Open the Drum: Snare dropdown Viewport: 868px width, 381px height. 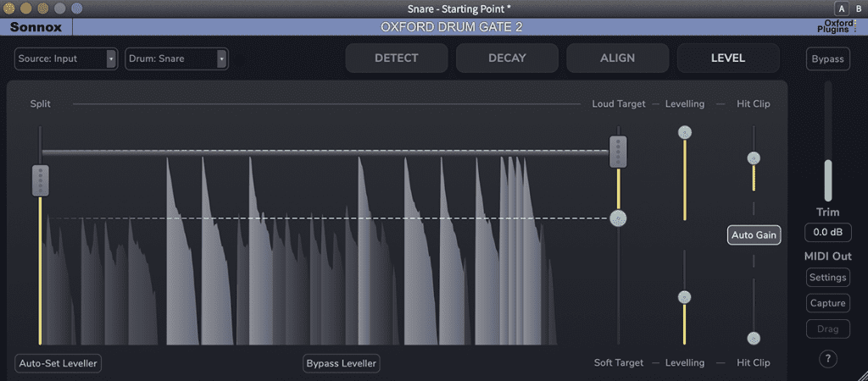pos(175,58)
